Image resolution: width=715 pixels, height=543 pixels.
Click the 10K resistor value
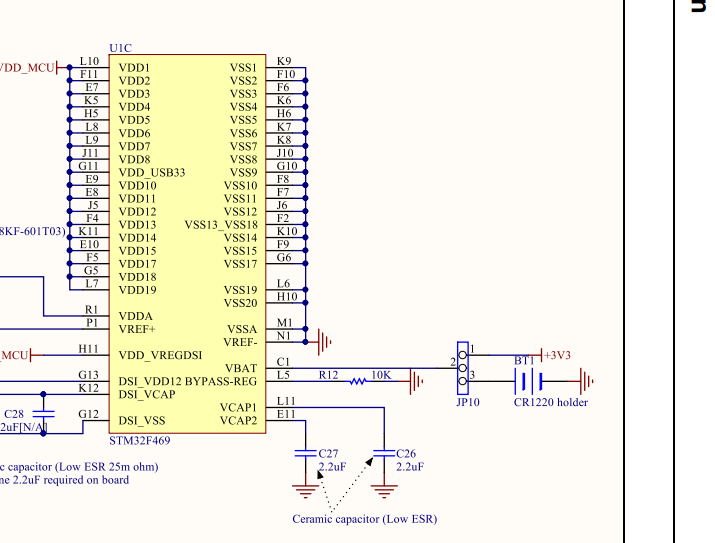(381, 375)
